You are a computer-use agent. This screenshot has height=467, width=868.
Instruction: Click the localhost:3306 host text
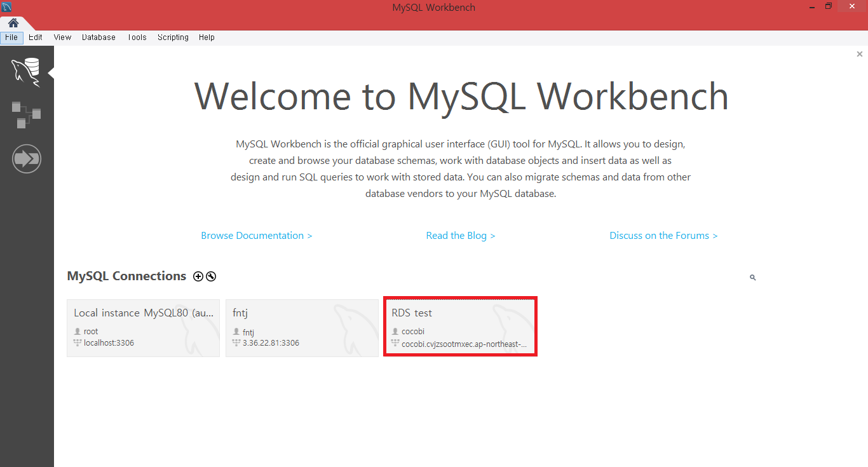click(x=109, y=343)
